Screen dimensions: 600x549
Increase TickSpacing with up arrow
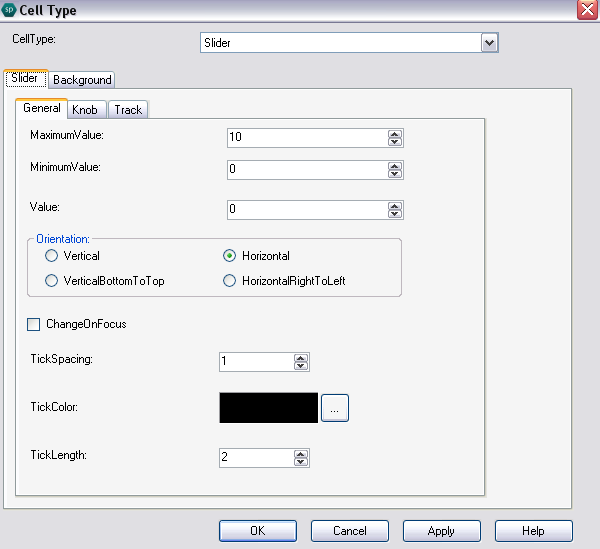301,358
